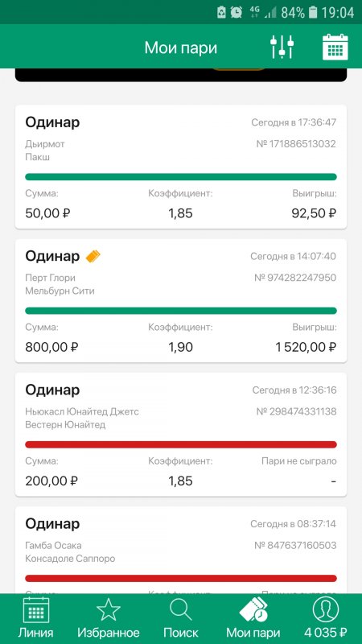Open the calendar icon in header
Image resolution: width=362 pixels, height=644 pixels.
[x=335, y=47]
